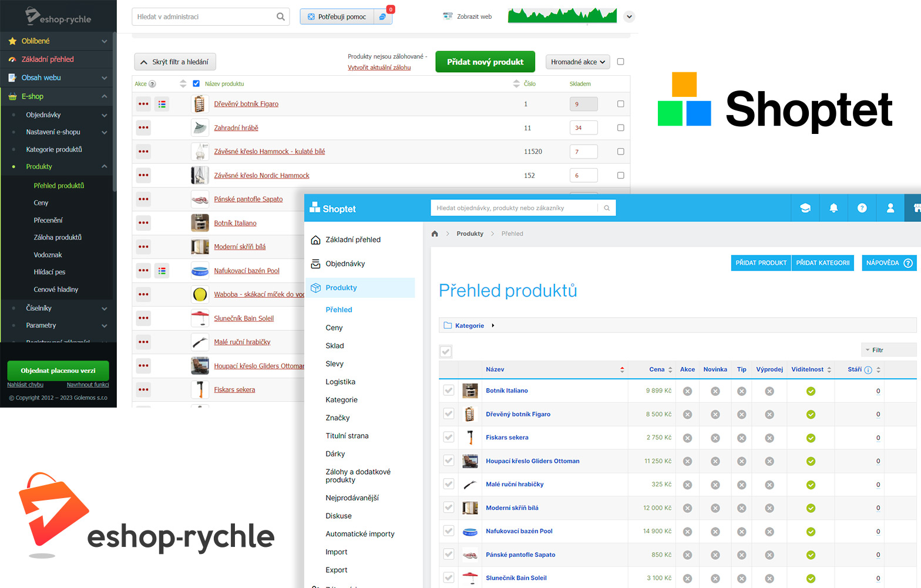921x588 pixels.
Task: Toggle Shoptet select-all checkbox above table
Action: 446,352
